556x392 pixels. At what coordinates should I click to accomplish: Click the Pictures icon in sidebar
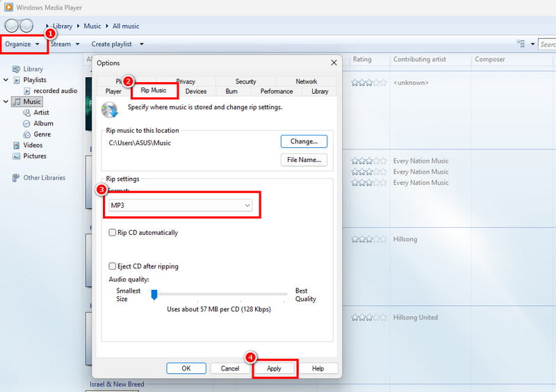(x=16, y=156)
